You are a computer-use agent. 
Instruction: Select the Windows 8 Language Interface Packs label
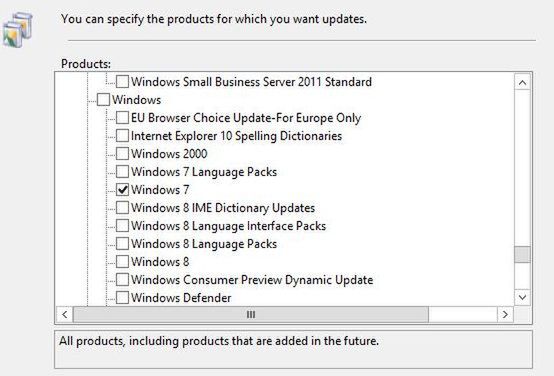coord(228,226)
